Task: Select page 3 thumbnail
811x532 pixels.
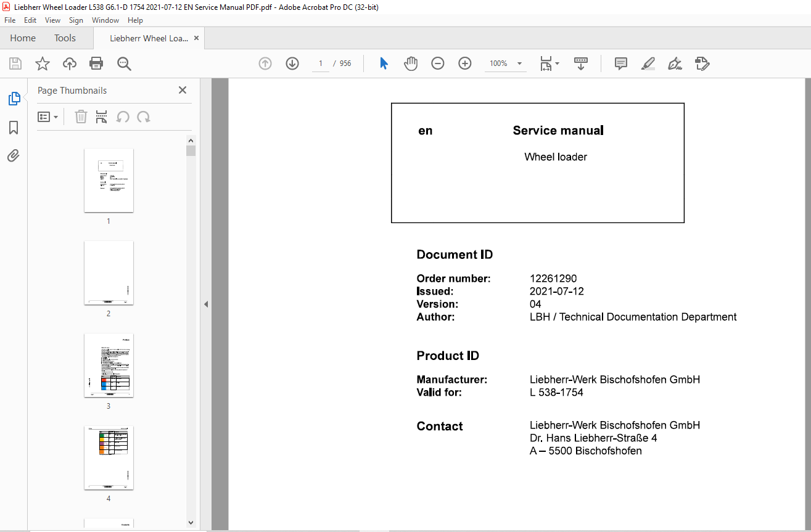Action: (x=109, y=366)
